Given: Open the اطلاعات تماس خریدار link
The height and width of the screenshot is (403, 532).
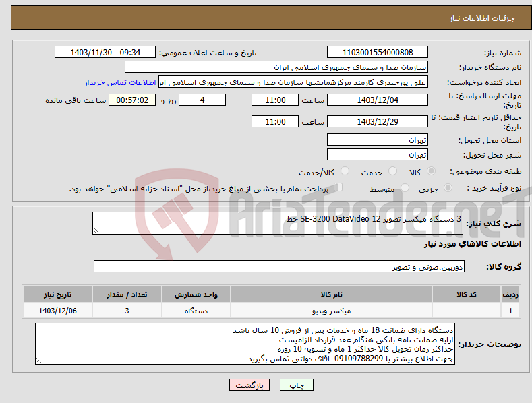Looking at the screenshot, I should [x=120, y=82].
